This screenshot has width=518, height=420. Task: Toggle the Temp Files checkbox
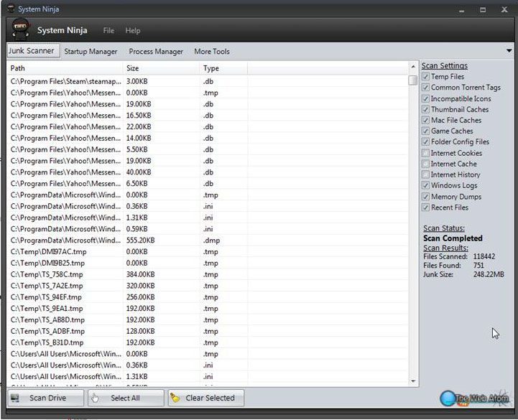(425, 77)
